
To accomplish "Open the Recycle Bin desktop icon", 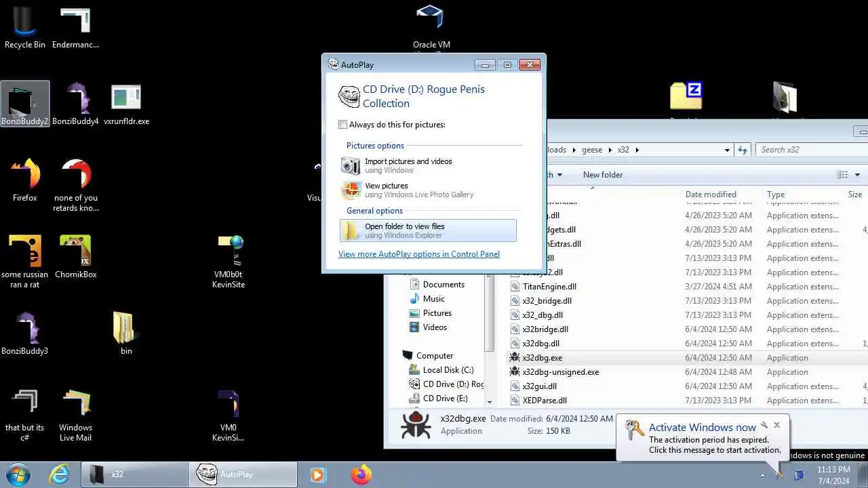I will 25,27.
